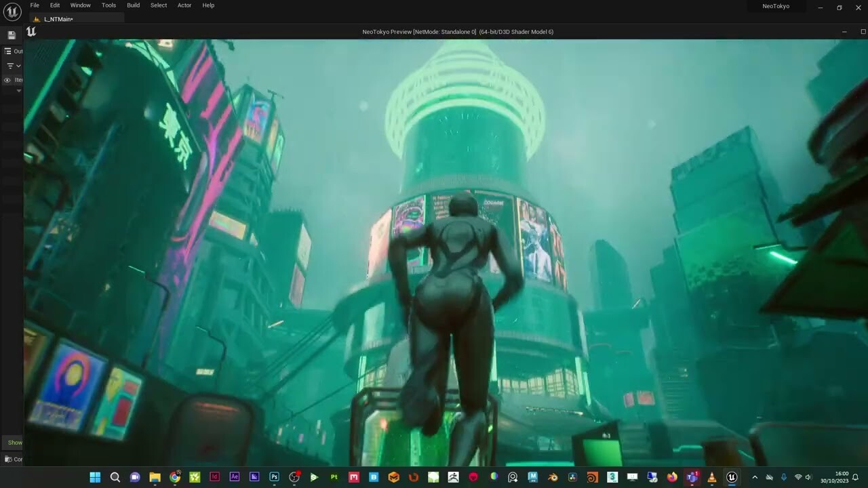Open the Tools menu
This screenshot has width=868, height=488.
(108, 5)
